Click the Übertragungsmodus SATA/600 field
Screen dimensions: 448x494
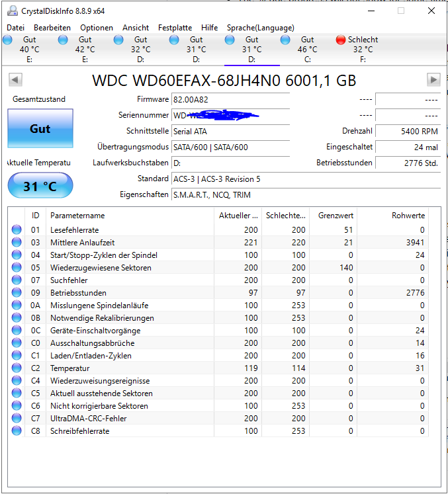click(x=230, y=147)
